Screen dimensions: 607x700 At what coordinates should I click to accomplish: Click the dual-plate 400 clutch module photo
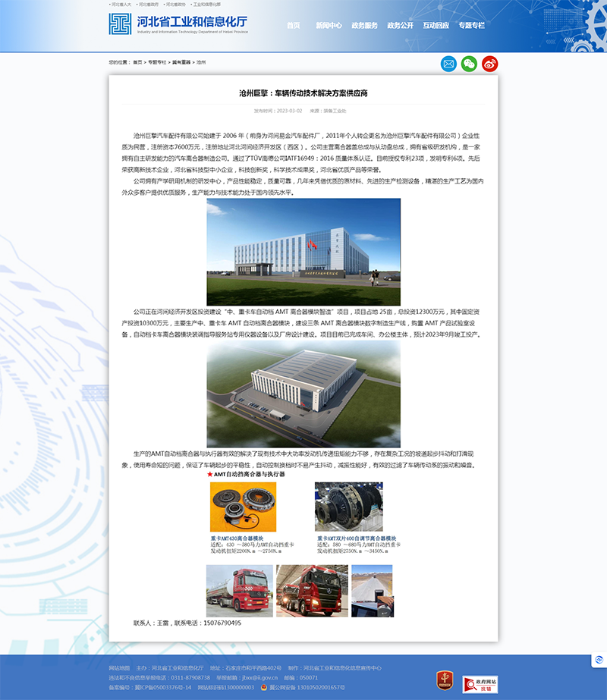click(349, 507)
